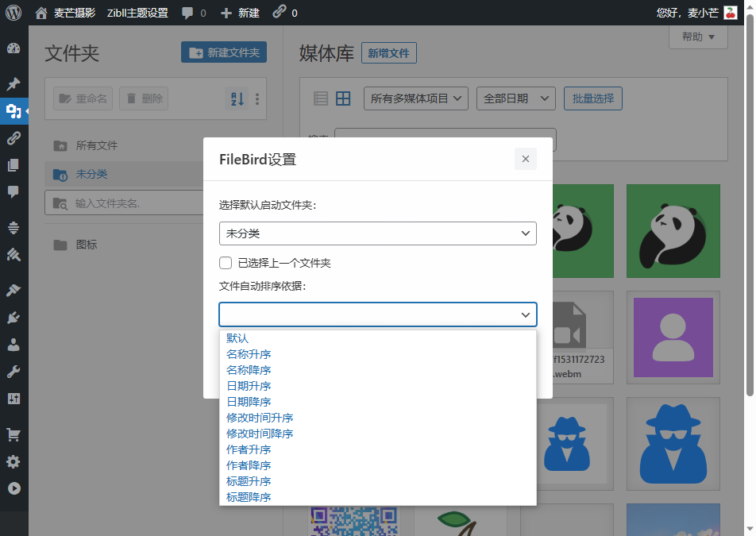Click the 删除 folder button
The image size is (756, 536).
pos(144,98)
